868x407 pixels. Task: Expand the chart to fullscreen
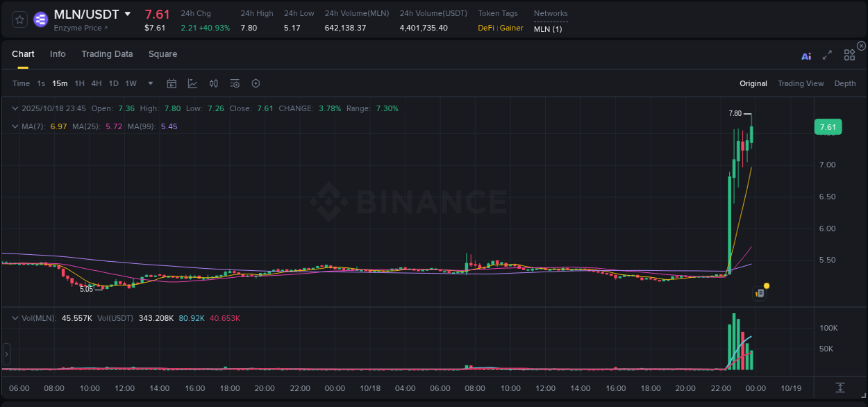click(826, 56)
